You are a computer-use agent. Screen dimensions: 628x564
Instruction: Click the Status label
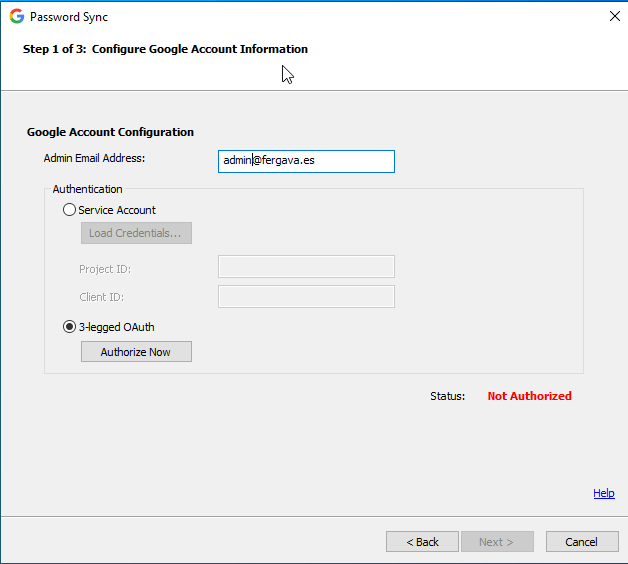pyautogui.click(x=447, y=396)
